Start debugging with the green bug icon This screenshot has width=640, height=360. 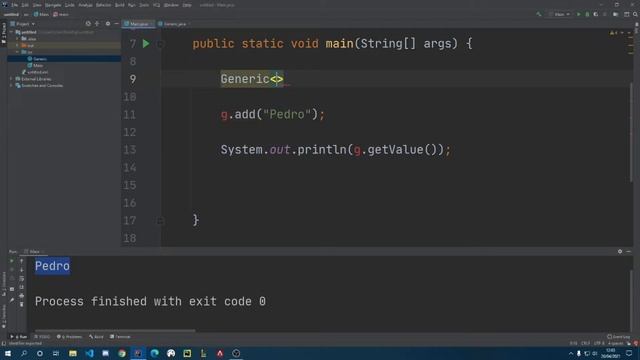pyautogui.click(x=587, y=14)
